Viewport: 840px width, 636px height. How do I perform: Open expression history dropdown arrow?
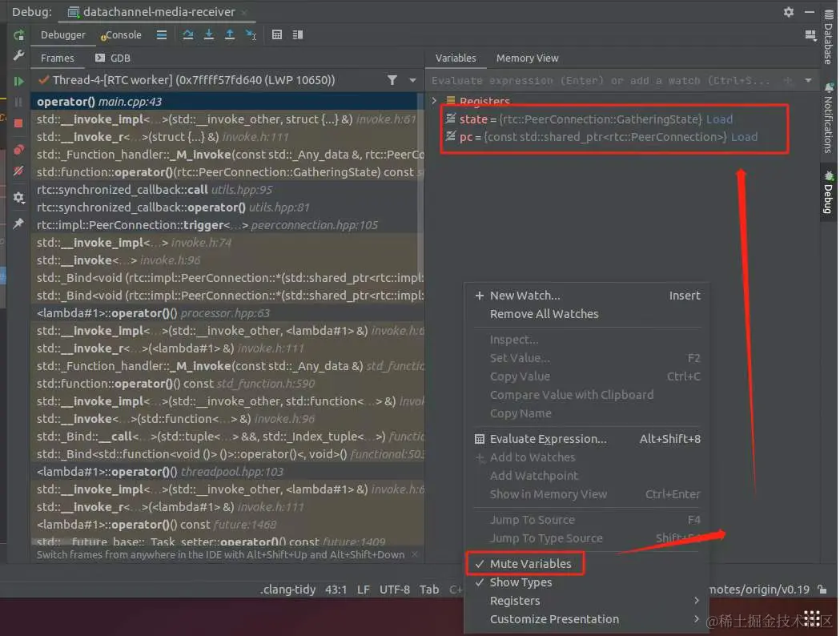pos(808,81)
